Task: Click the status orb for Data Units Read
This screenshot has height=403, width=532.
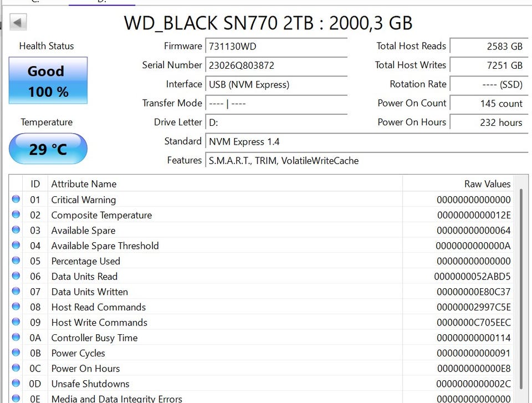Action: pyautogui.click(x=16, y=276)
